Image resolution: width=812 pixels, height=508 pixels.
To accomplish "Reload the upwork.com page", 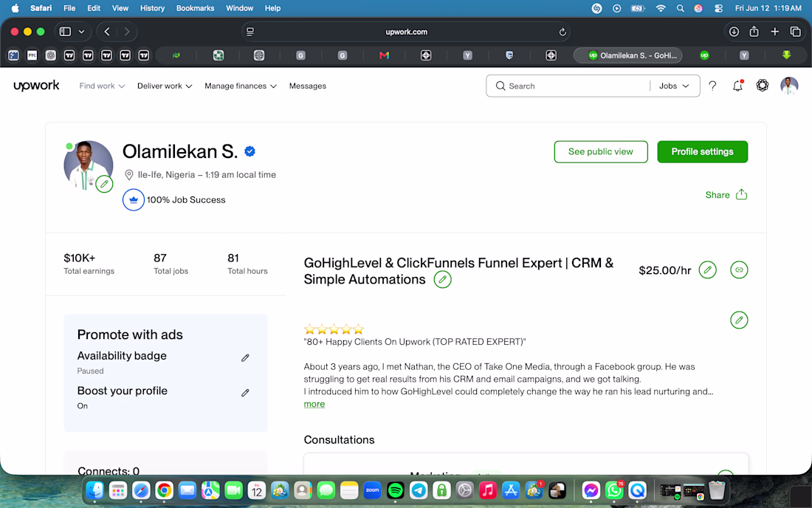I will pos(562,32).
